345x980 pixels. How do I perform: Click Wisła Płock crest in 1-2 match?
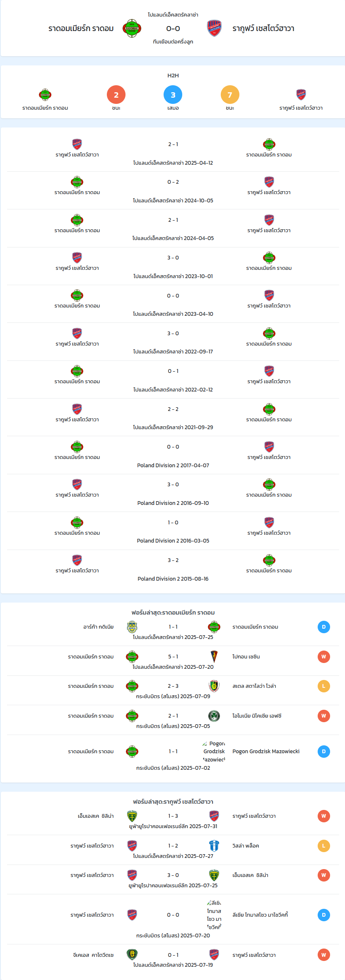tap(214, 845)
